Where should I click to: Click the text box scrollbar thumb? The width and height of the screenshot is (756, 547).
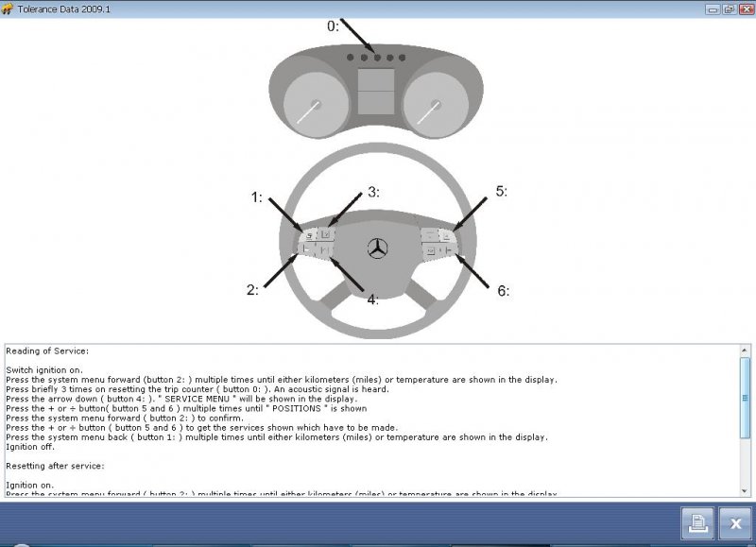[745, 398]
